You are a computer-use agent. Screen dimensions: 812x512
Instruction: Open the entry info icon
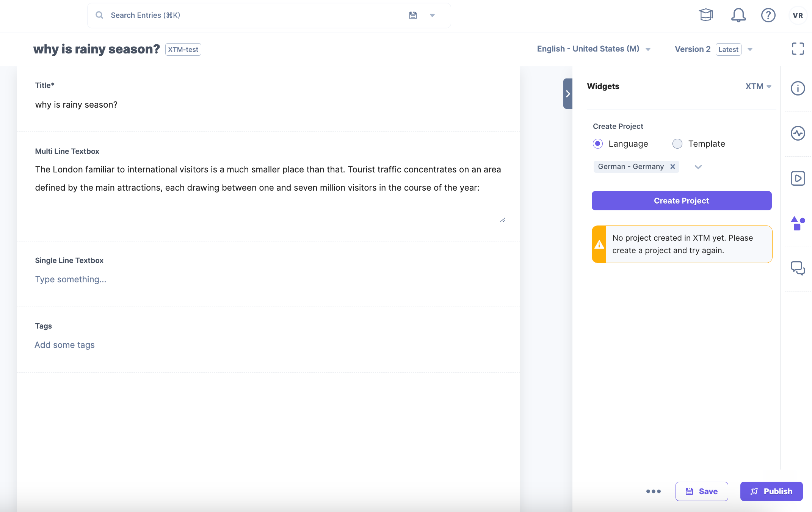click(798, 87)
